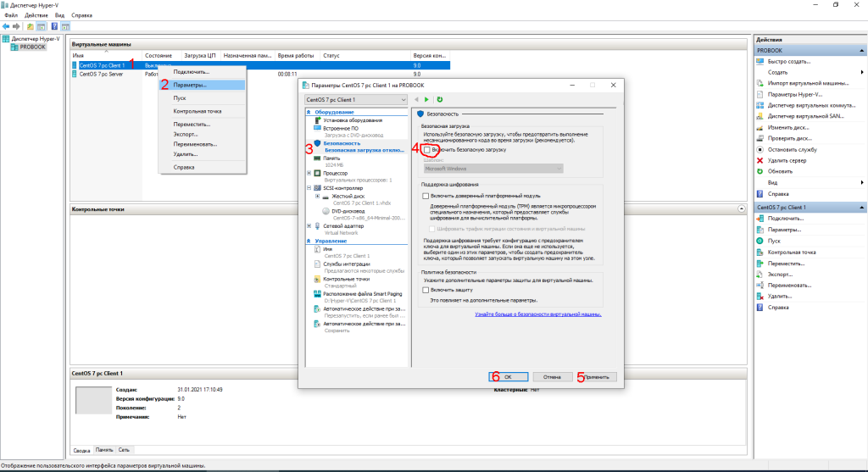Open the CentOS 7 pc Client 1 VM selector dropdown

[356, 100]
